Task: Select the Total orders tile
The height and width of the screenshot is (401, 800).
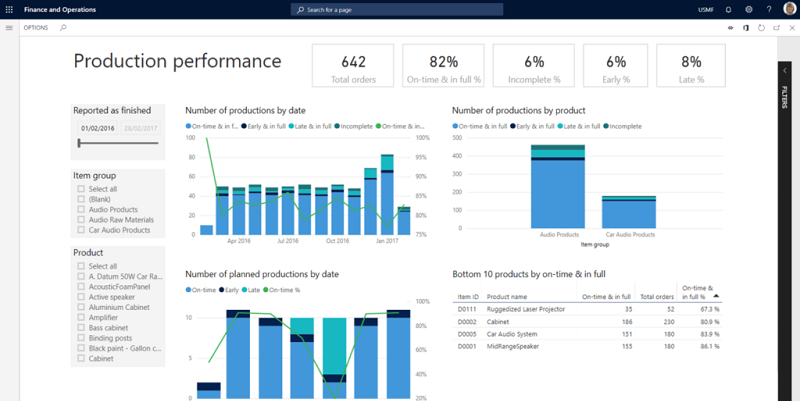Action: pyautogui.click(x=353, y=66)
